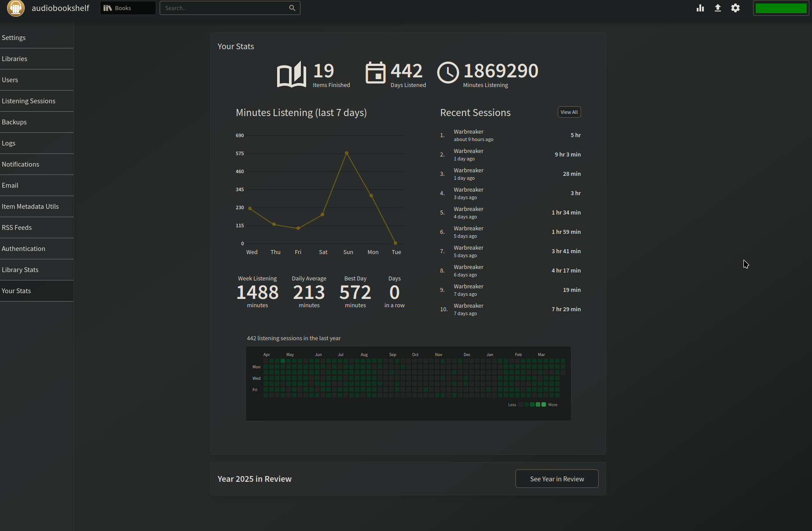Open the stats bar chart icon
Viewport: 812px width, 531px height.
[700, 8]
